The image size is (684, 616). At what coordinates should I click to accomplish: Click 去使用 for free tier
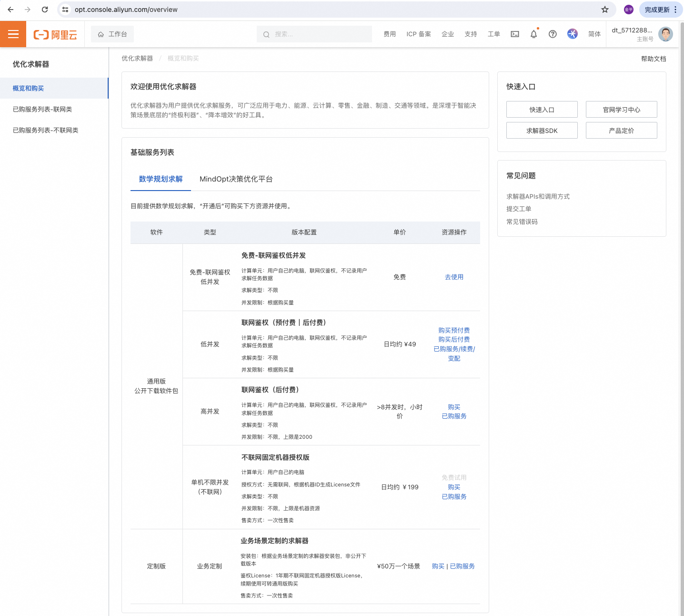454,277
